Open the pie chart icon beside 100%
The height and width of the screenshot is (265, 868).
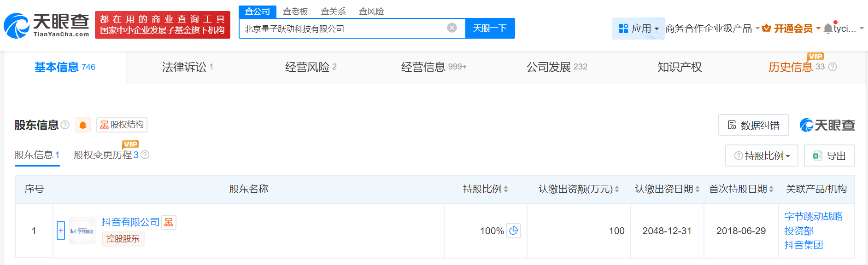pos(514,230)
